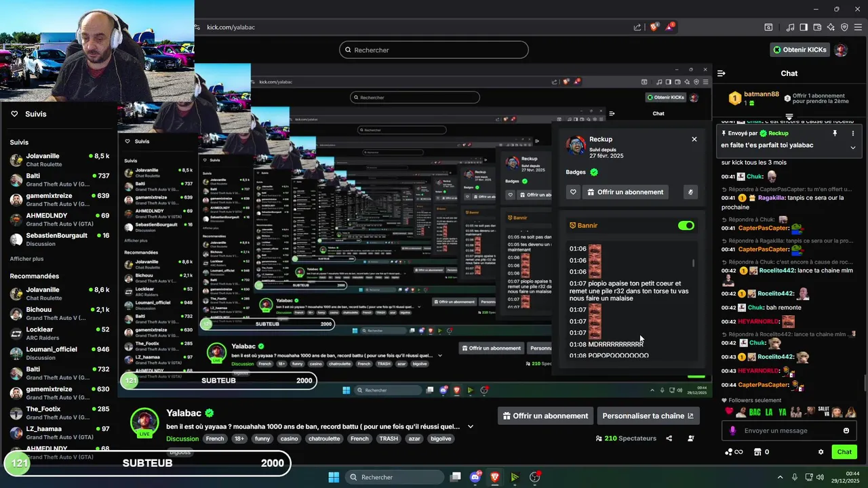Toggle the Bannir switch off
This screenshot has height=488, width=868.
pos(686,226)
